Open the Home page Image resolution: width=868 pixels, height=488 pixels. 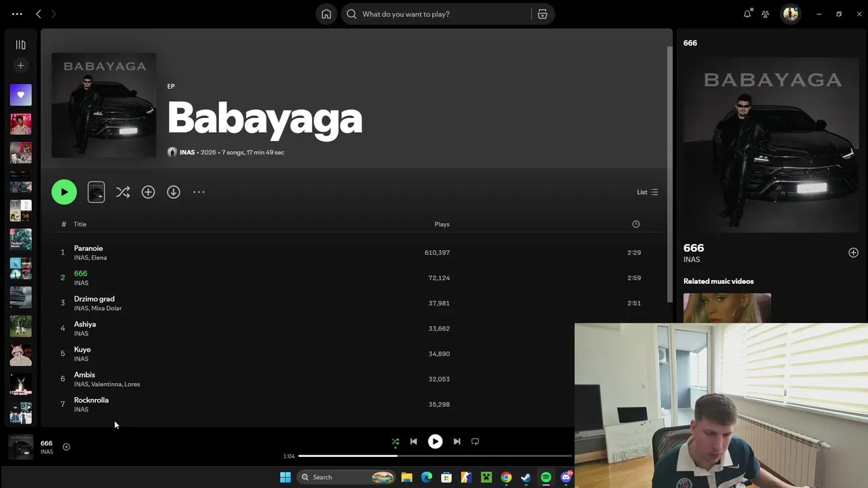[x=326, y=14]
